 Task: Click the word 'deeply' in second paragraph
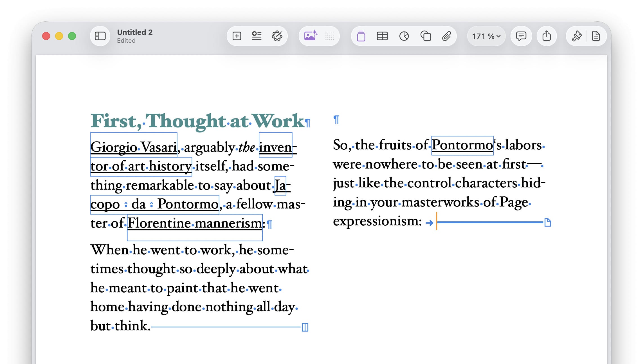(216, 269)
